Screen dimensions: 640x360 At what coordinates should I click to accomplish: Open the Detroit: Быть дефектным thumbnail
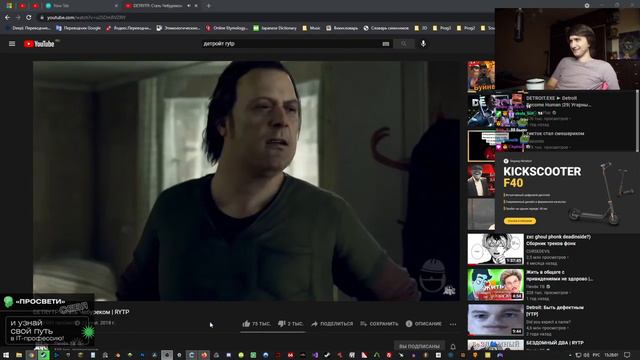(496, 320)
